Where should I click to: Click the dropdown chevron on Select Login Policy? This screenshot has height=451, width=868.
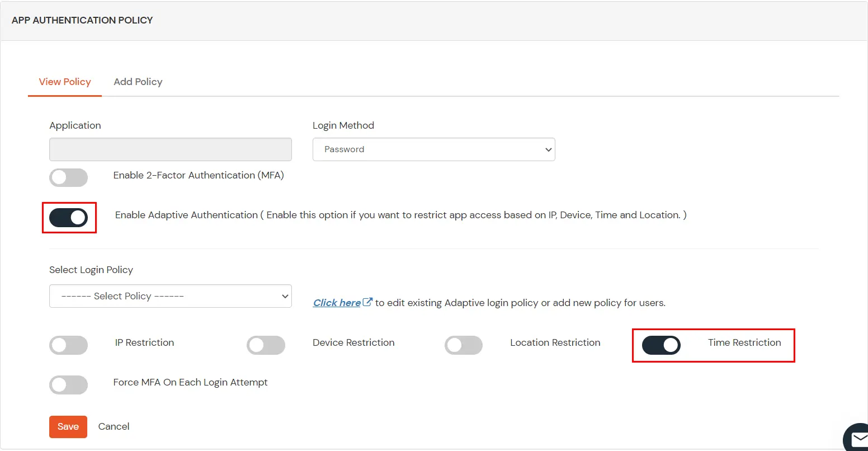coord(284,296)
